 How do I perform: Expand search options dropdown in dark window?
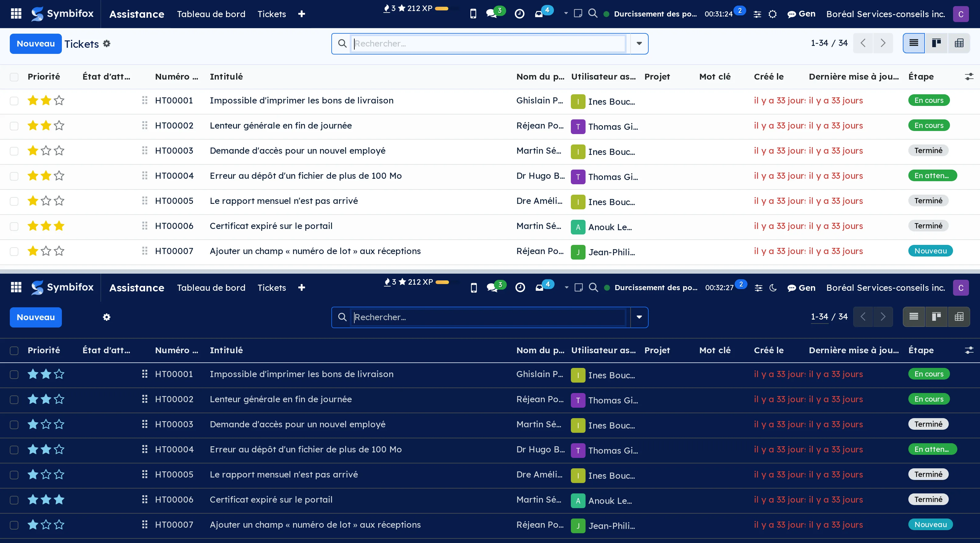639,317
